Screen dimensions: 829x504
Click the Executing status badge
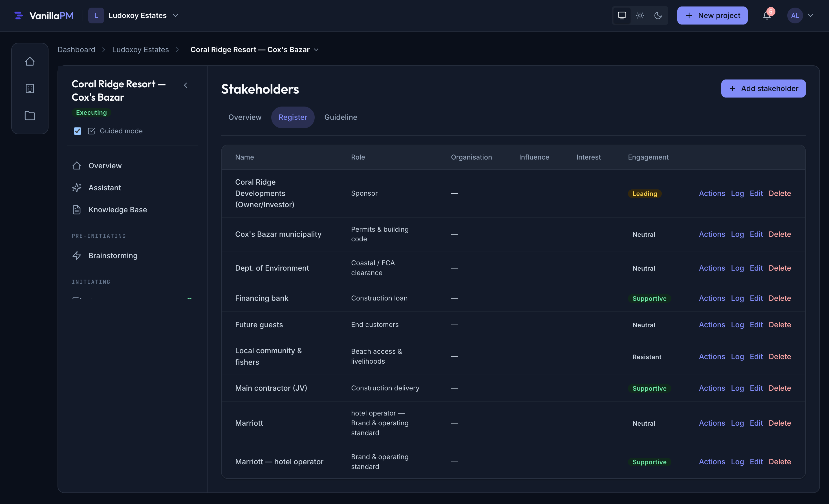point(91,113)
